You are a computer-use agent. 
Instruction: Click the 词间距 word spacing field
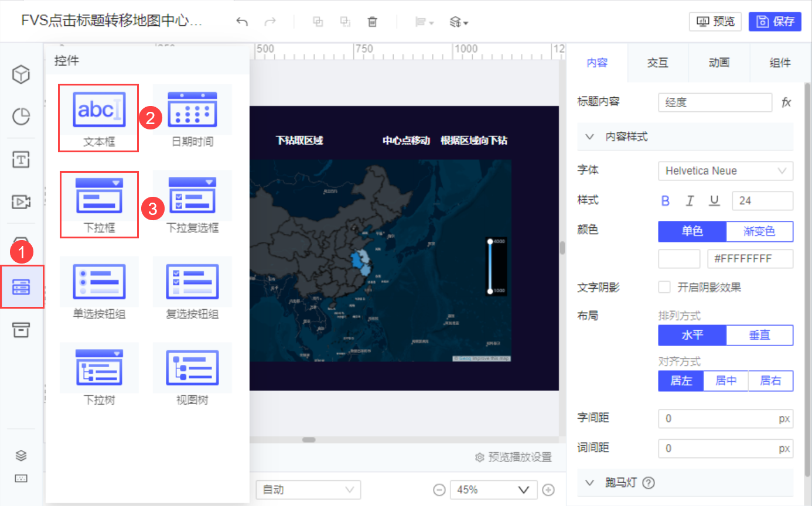726,449
